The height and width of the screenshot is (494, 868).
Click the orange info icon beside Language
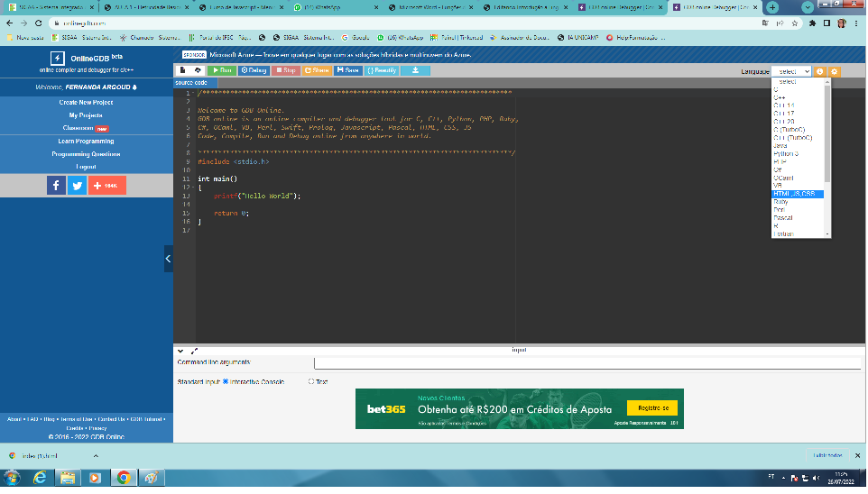[x=820, y=71]
